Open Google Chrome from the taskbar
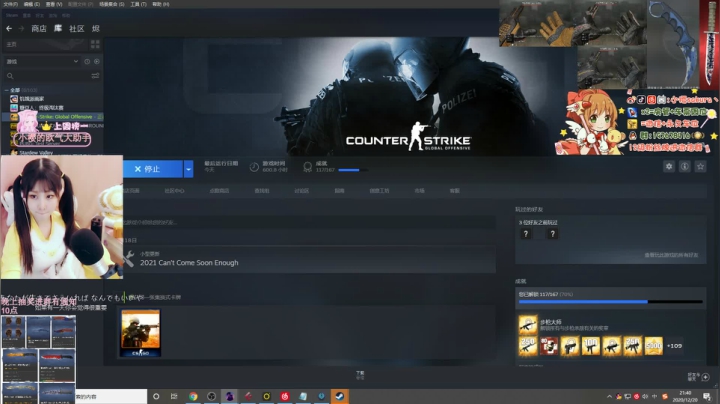720x404 pixels. pyautogui.click(x=193, y=396)
